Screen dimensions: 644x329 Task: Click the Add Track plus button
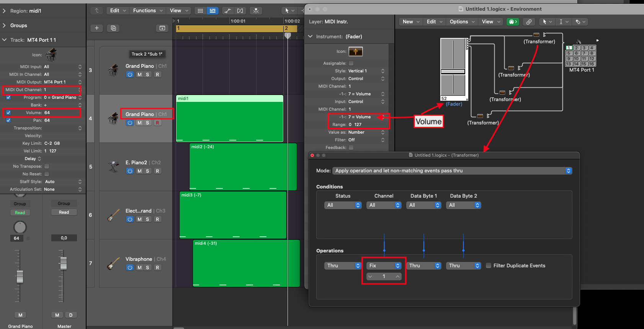[97, 28]
